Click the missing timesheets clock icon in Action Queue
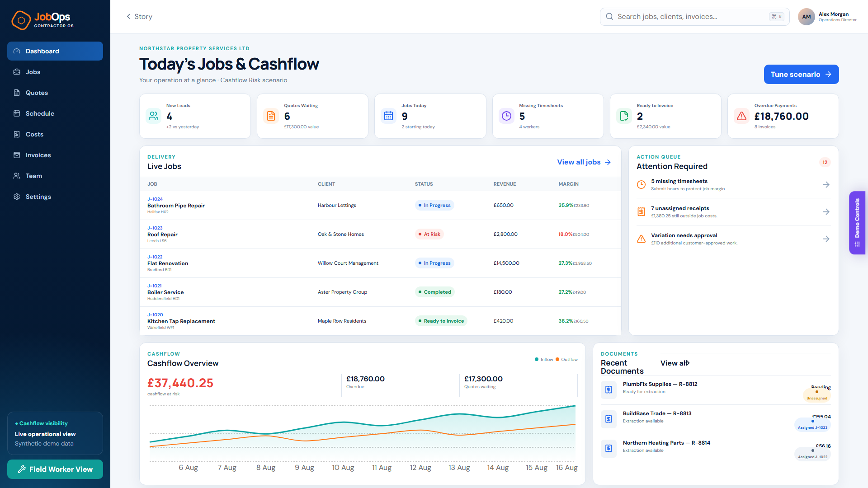Viewport: 868px width, 488px height. 641,184
